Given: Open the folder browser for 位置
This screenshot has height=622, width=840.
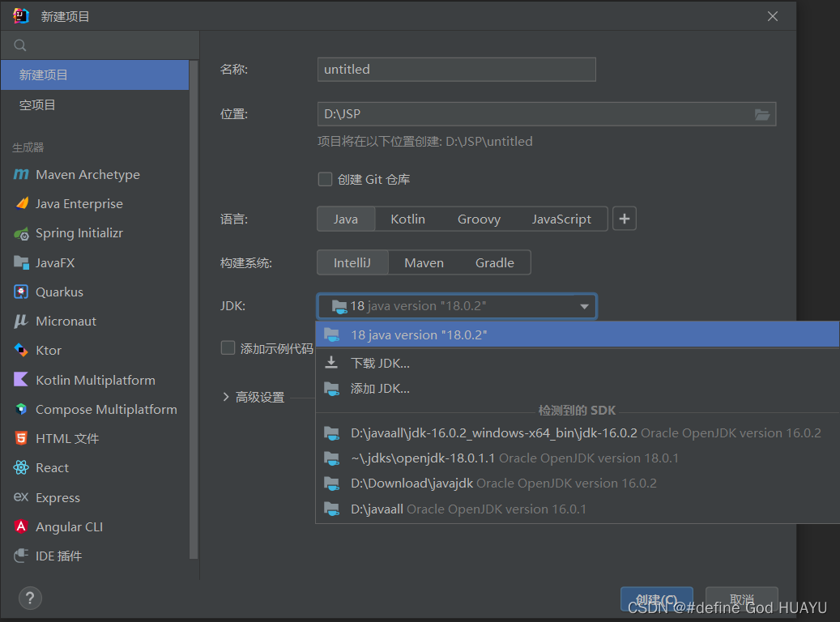Looking at the screenshot, I should 762,114.
